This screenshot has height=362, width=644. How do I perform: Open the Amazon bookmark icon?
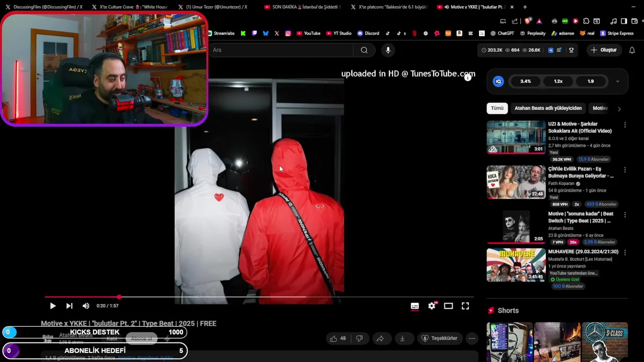(x=459, y=33)
